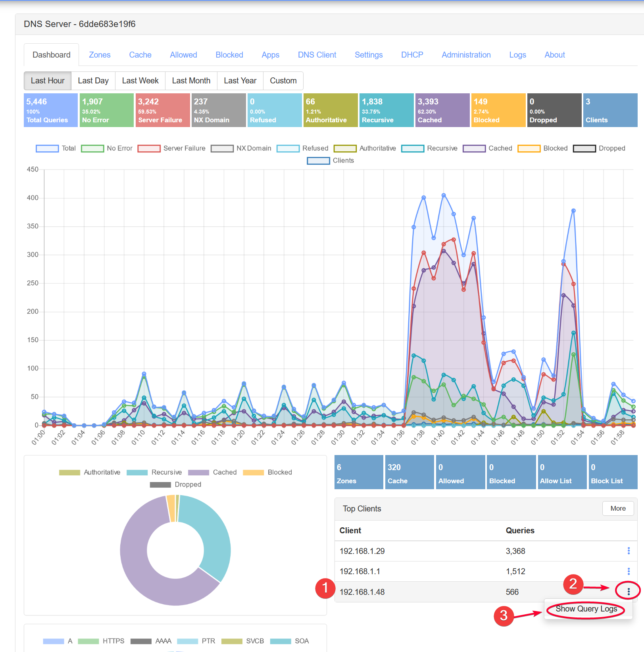Toggle SOA type in query type legend
The image size is (644, 652).
(290, 641)
